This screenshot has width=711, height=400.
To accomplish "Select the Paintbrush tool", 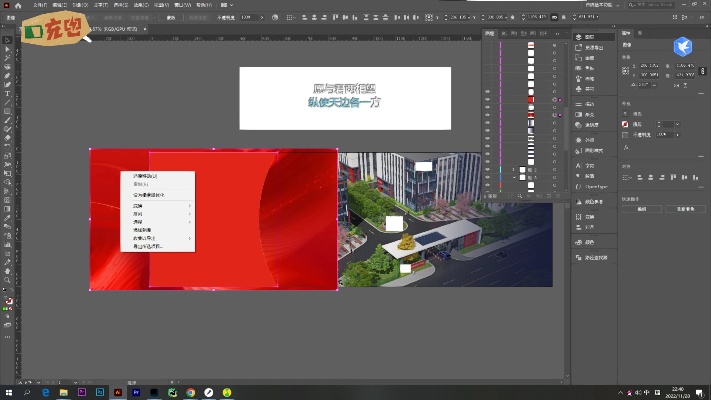I will coord(7,120).
